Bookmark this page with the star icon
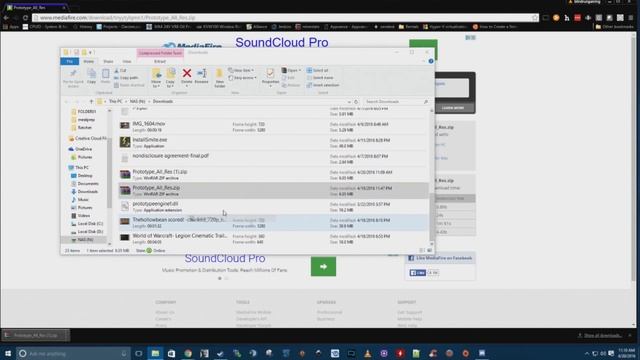640x360 pixels. pyautogui.click(x=535, y=18)
